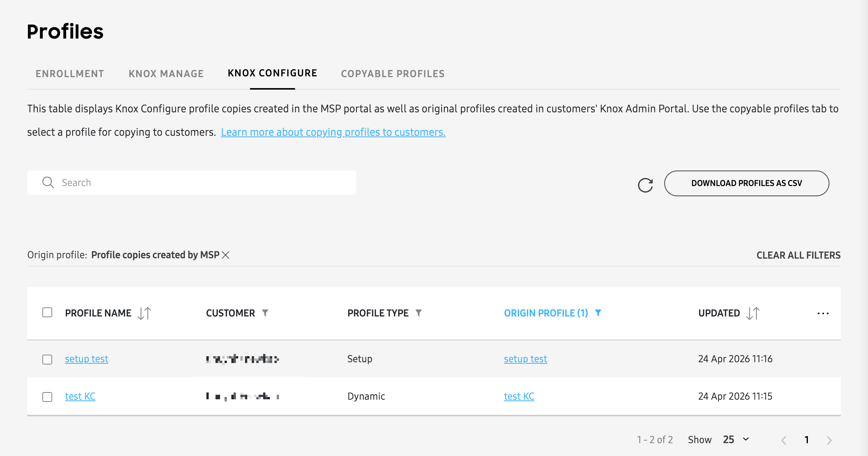The width and height of the screenshot is (868, 456).
Task: Open the Origin Profile filter icon
Action: tap(598, 313)
